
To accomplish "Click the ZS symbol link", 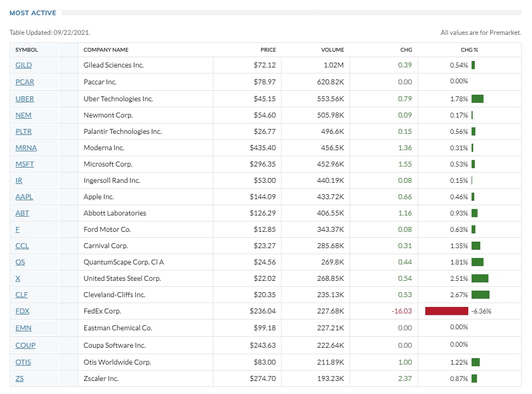I will (20, 378).
